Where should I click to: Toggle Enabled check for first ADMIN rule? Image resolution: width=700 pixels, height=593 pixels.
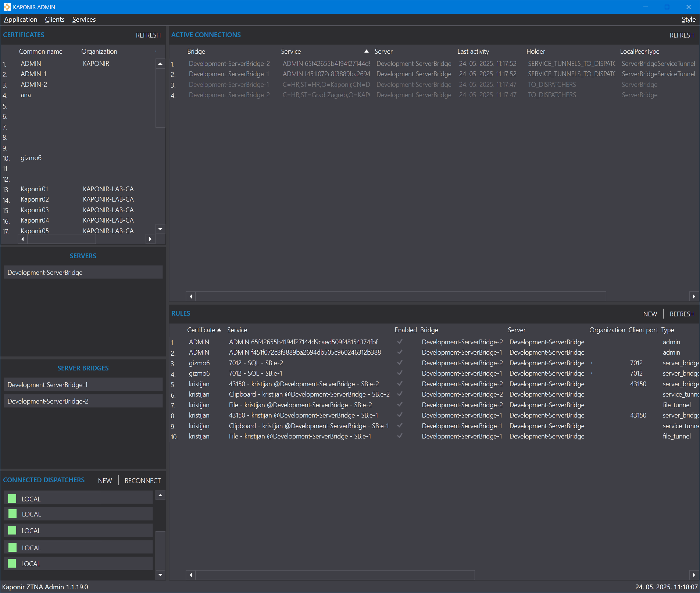[400, 342]
